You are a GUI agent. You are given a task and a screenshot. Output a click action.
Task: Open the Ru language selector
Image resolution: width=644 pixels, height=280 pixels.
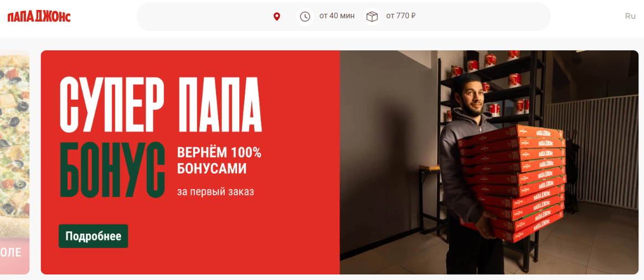tap(630, 17)
